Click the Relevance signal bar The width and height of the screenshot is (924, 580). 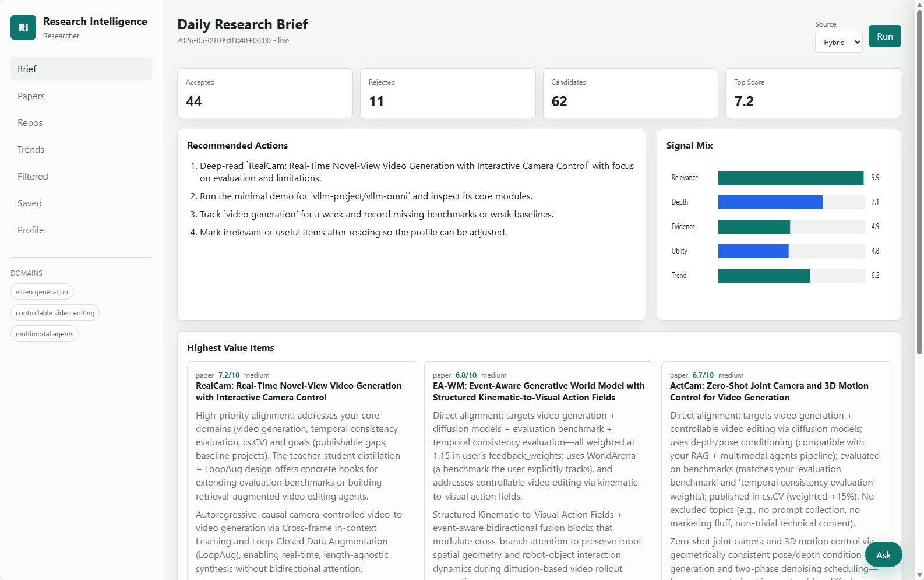792,178
